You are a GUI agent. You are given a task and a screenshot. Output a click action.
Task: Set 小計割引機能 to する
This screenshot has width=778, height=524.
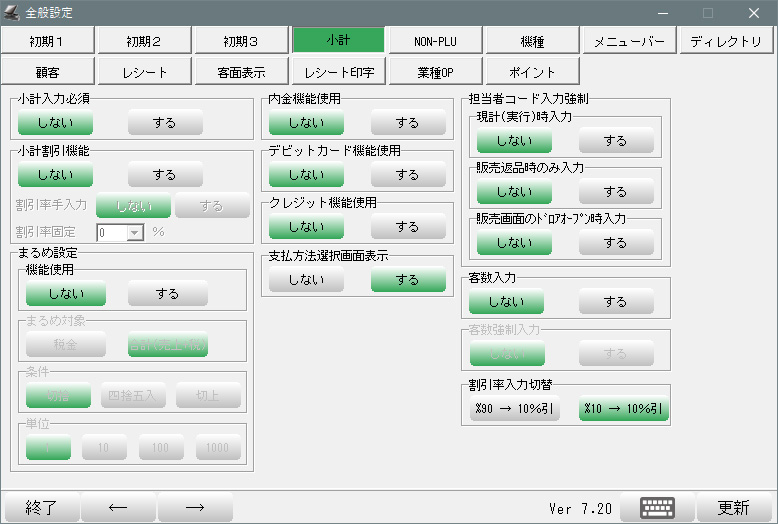pos(165,175)
